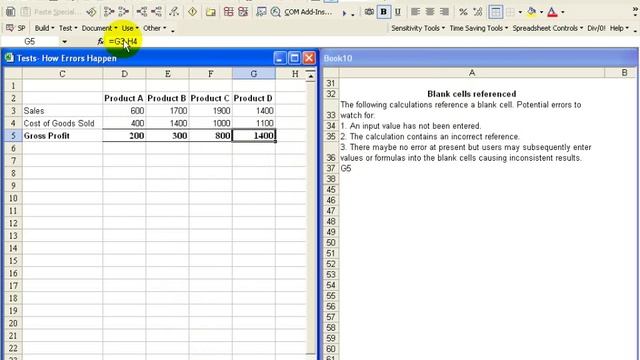Click Remove All Arrows icon
Image resolution: width=640 pixels, height=360 pixels.
pos(174,12)
